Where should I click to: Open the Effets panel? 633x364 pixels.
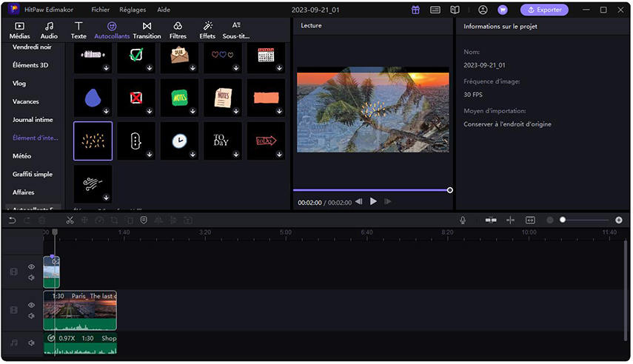click(x=207, y=30)
